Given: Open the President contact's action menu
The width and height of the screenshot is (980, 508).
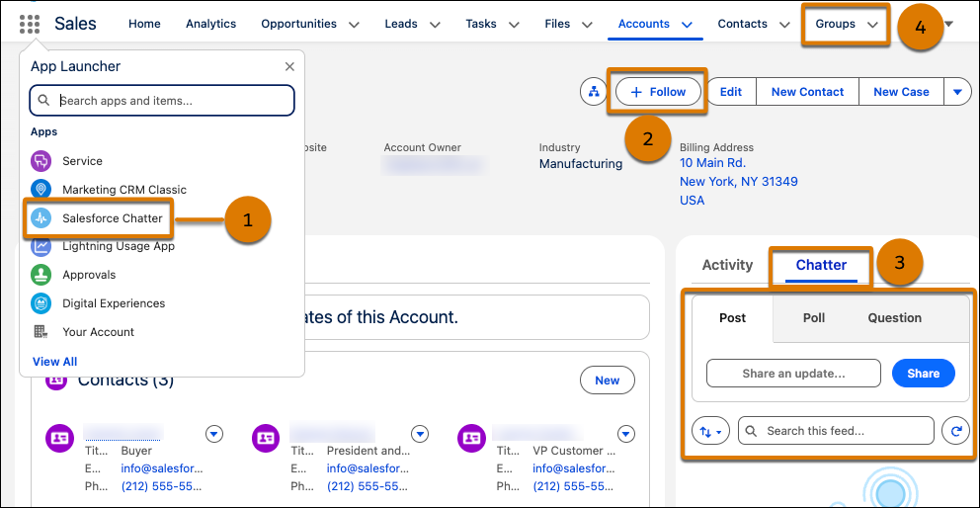Looking at the screenshot, I should 420,434.
